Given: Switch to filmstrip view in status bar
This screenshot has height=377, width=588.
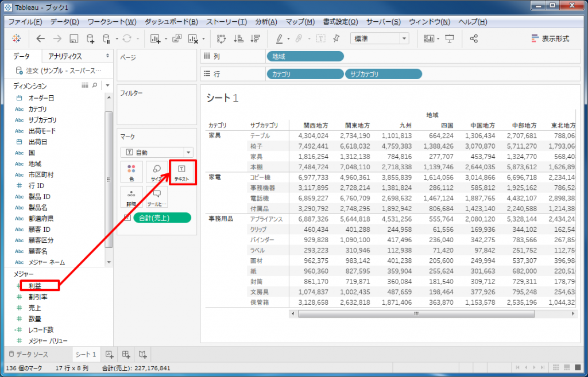Looking at the screenshot, I should [x=566, y=368].
